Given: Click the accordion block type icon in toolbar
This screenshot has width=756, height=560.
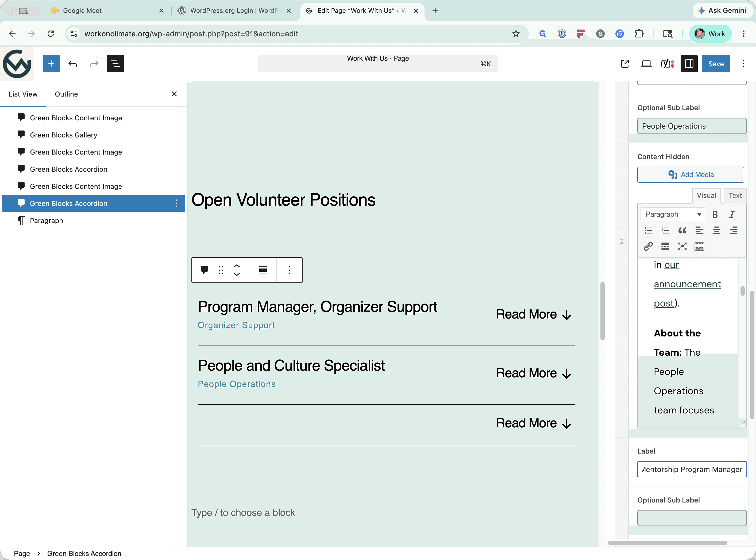Looking at the screenshot, I should (204, 270).
